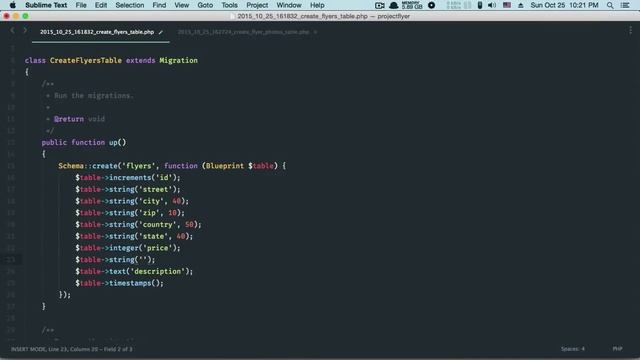Image resolution: width=640 pixels, height=360 pixels.
Task: Click the document icon in title bar
Action: pos(233,16)
